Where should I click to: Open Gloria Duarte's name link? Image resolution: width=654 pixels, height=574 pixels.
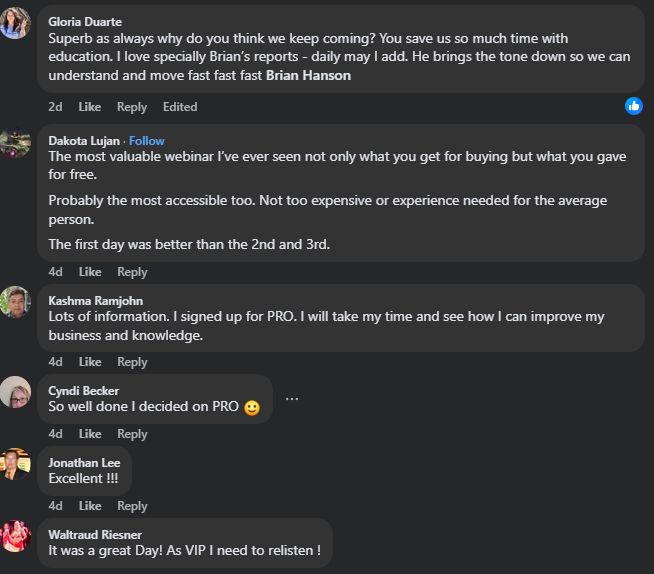pyautogui.click(x=85, y=22)
